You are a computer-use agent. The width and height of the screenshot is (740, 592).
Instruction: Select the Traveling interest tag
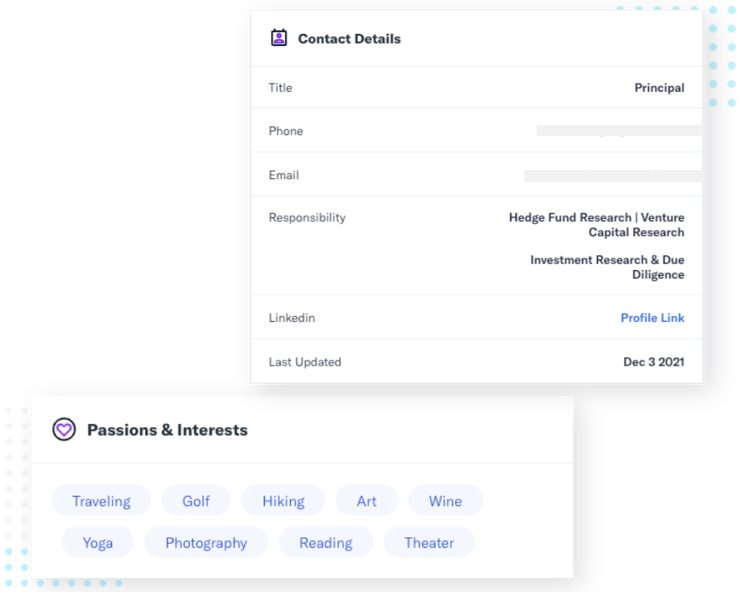point(101,500)
